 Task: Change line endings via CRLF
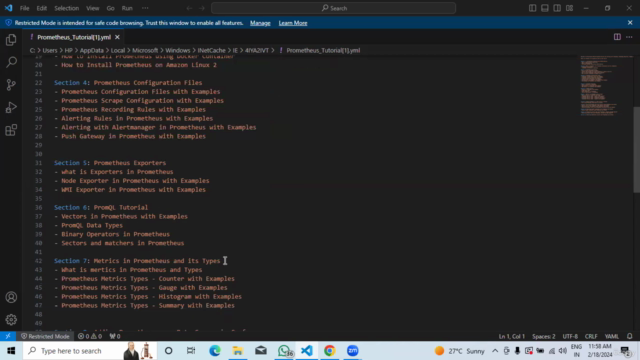[x=591, y=336]
